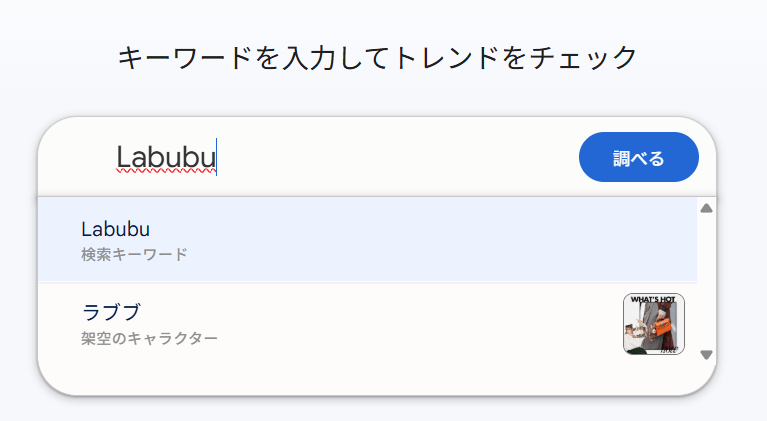Click blank area of the ラブブ row
Image resolution: width=767 pixels, height=421 pixels.
click(420, 323)
